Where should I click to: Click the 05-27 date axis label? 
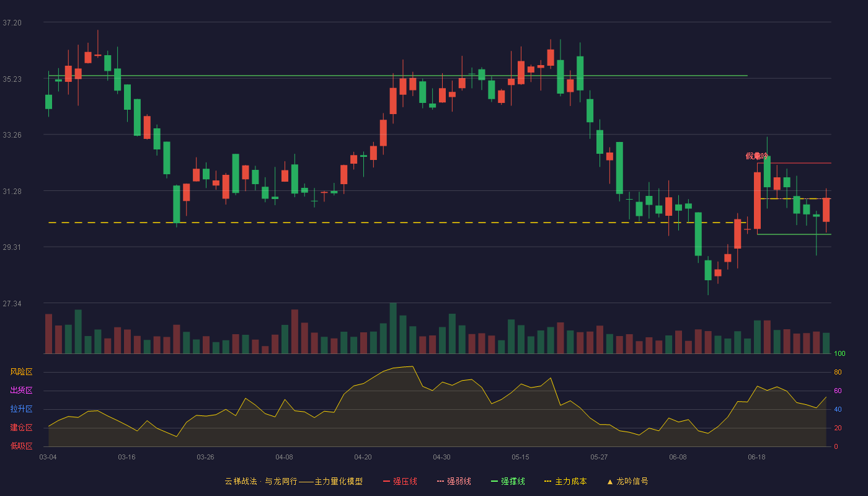599,457
